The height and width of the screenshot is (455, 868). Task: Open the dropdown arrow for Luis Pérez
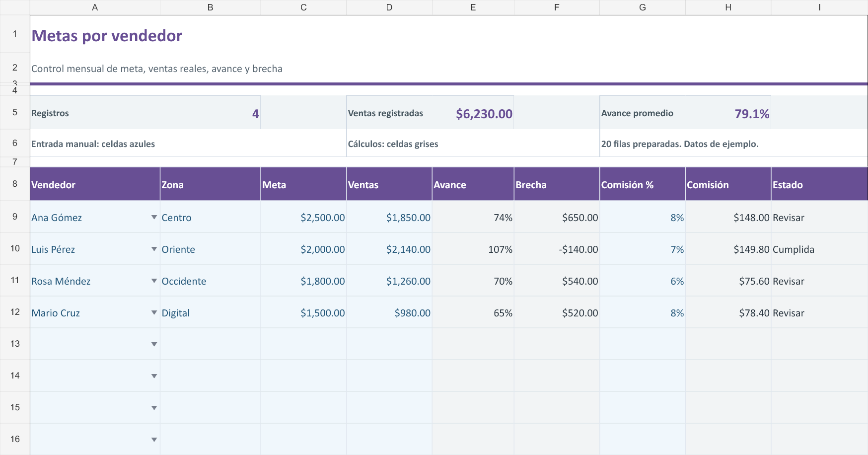click(x=154, y=249)
